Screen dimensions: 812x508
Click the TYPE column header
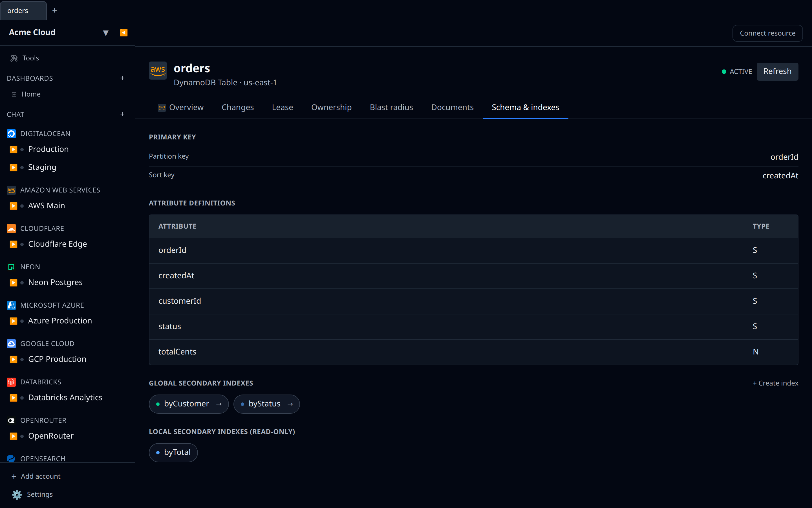[x=761, y=226]
